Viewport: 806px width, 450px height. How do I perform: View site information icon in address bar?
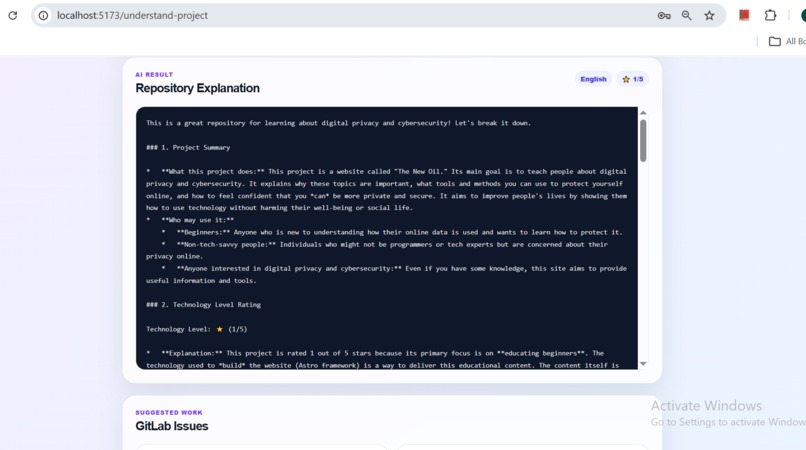click(x=44, y=15)
